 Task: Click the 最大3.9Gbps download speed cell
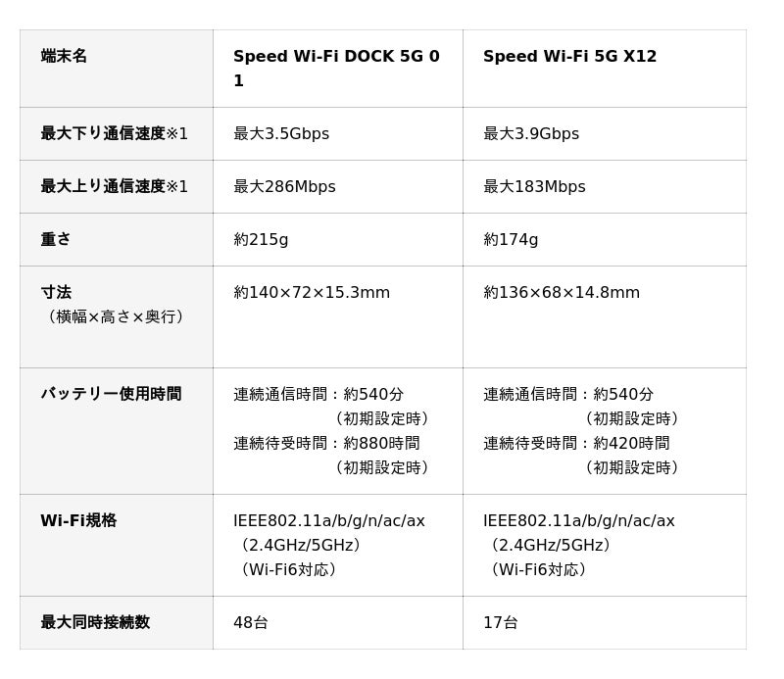tap(531, 134)
